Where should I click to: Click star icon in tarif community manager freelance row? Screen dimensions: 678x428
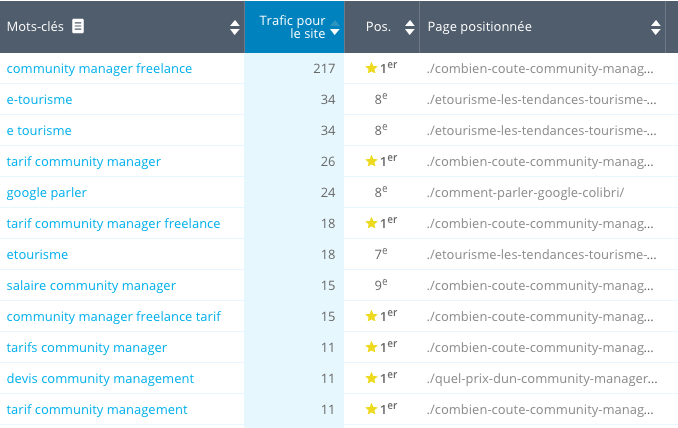(x=371, y=223)
